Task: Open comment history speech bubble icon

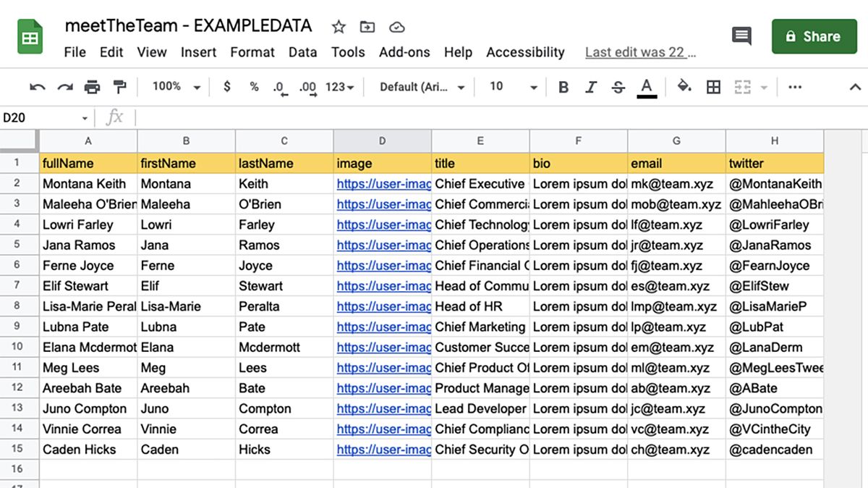Action: [x=741, y=36]
